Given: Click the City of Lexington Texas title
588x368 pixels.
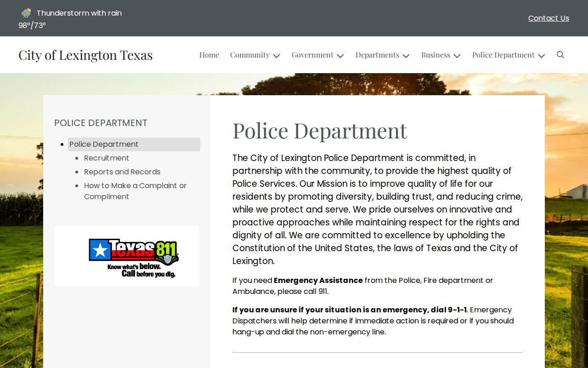Looking at the screenshot, I should 85,55.
